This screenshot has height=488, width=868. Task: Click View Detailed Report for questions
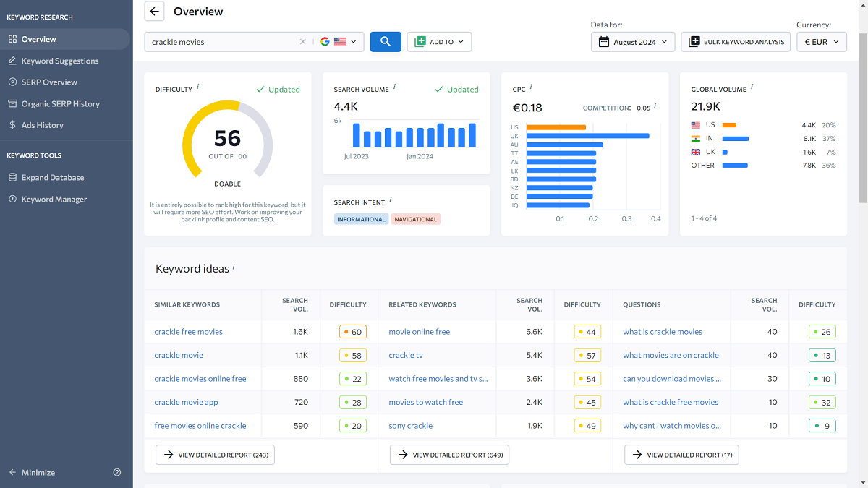coord(681,455)
